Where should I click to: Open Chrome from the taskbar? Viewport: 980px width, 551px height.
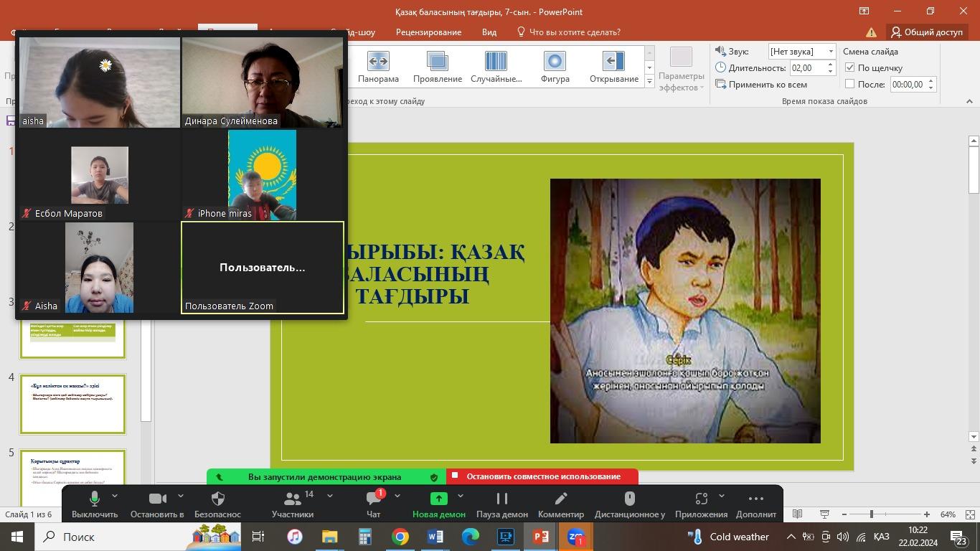(400, 537)
